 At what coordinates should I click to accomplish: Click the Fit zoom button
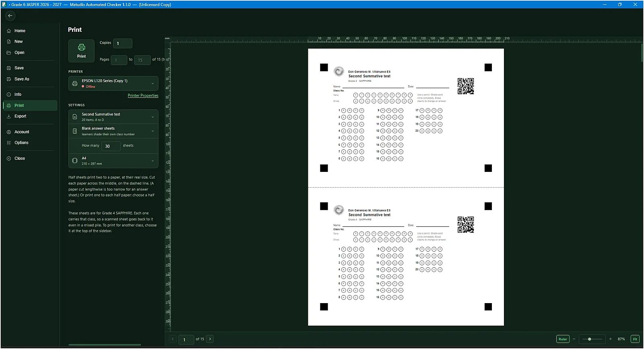coord(635,339)
